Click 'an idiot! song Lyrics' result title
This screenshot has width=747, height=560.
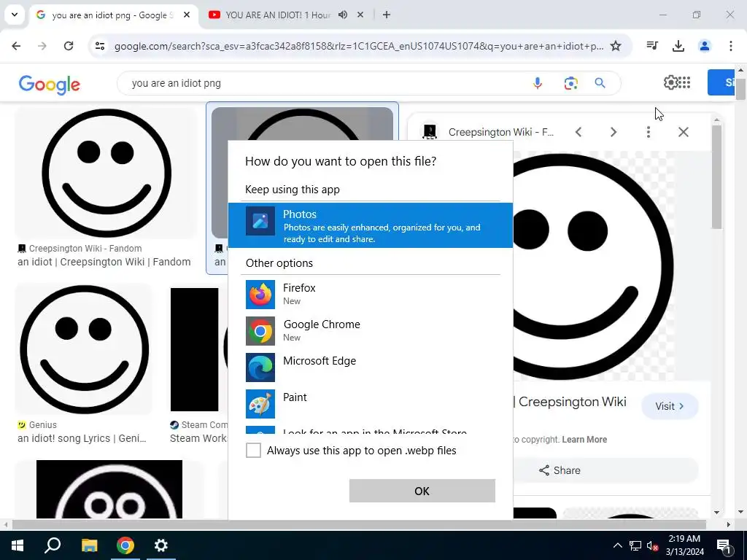(x=82, y=438)
